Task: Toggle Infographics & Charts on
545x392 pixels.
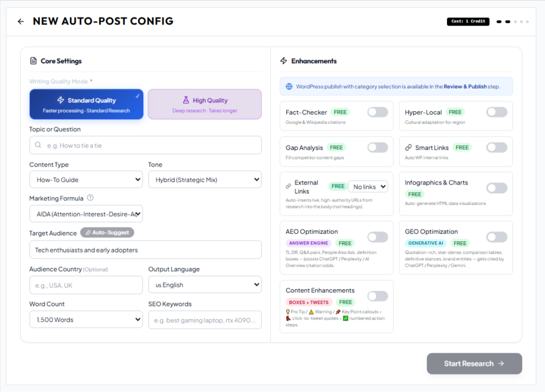Action: [x=496, y=188]
